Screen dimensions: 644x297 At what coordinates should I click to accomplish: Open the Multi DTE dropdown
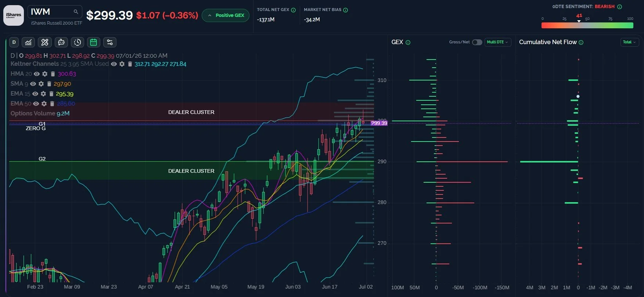coord(498,42)
